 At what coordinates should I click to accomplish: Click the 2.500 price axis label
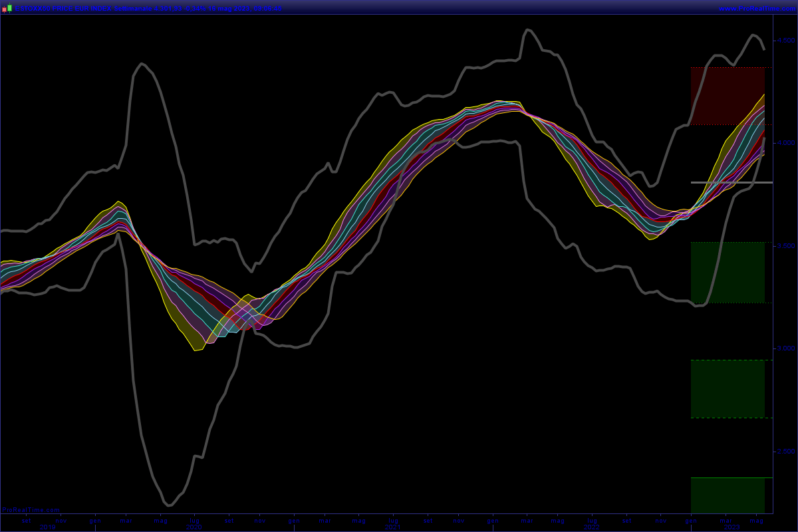click(786, 452)
